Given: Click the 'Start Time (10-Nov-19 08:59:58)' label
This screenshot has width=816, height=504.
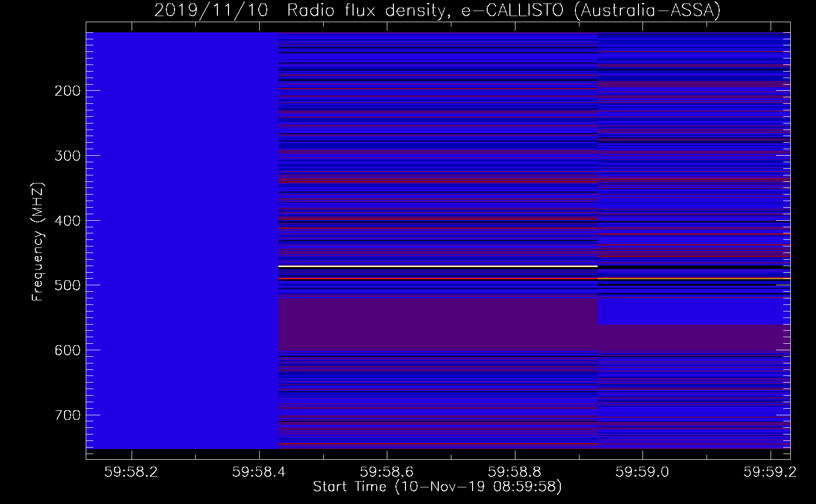Looking at the screenshot, I should pos(437,487).
